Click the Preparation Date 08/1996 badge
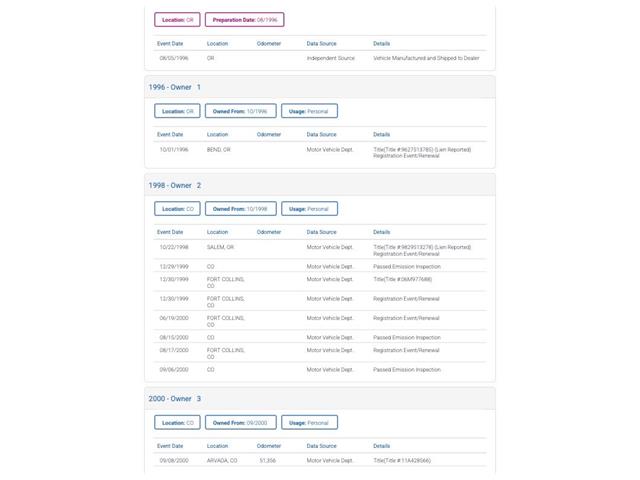640x480 pixels. point(244,20)
